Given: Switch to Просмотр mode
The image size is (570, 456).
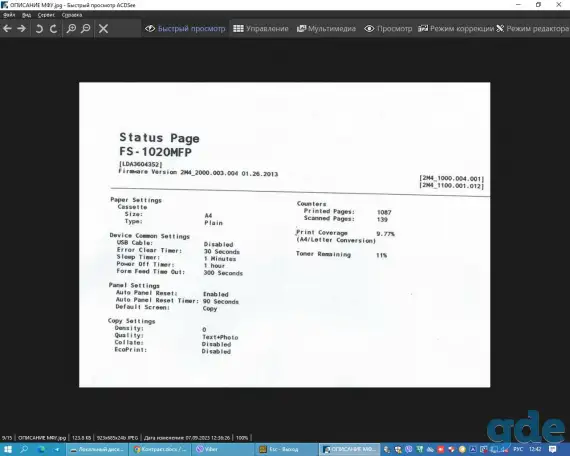Looking at the screenshot, I should point(388,28).
